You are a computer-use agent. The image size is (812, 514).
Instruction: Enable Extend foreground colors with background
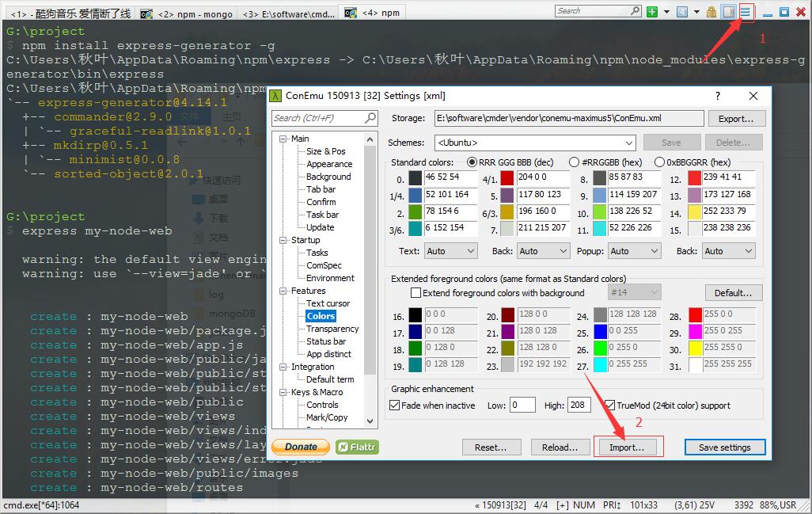click(x=415, y=293)
